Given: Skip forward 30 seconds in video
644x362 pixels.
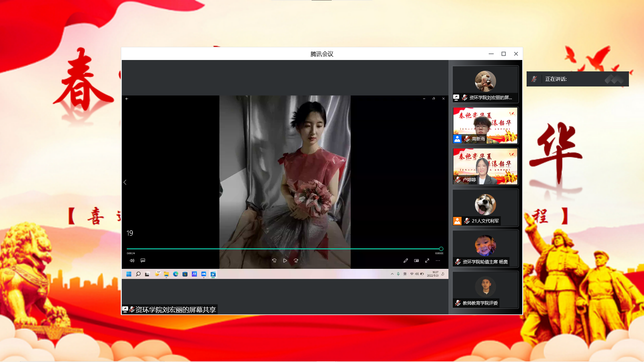Looking at the screenshot, I should pyautogui.click(x=296, y=260).
